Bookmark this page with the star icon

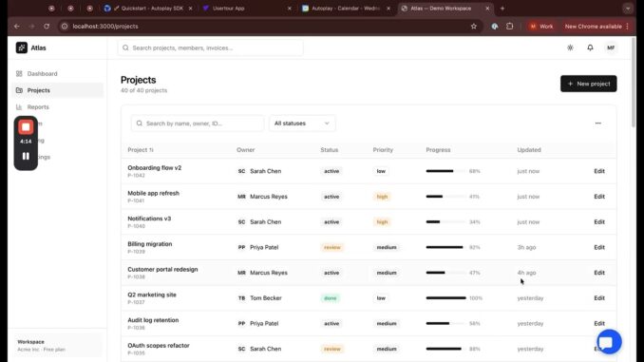point(473,27)
